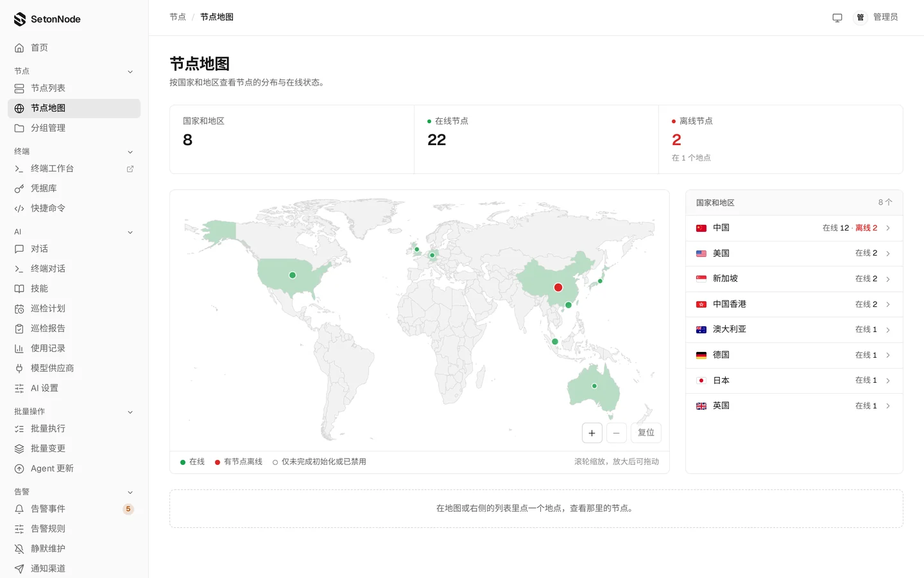Click the green marker on Australia
The height and width of the screenshot is (578, 924).
pyautogui.click(x=594, y=386)
